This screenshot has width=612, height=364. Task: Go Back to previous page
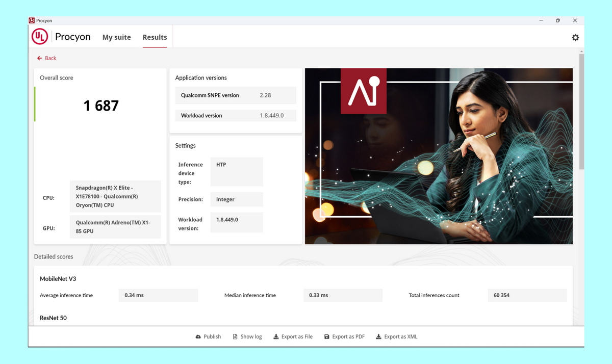pos(46,58)
